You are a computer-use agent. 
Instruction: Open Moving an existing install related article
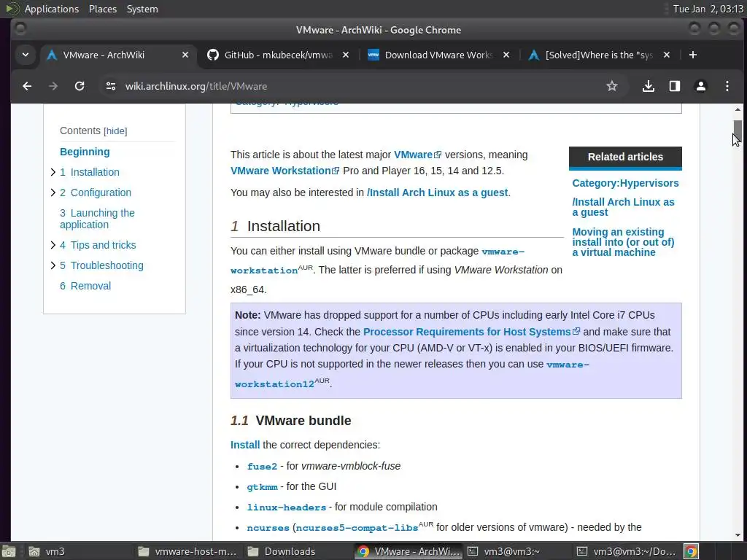click(x=623, y=242)
